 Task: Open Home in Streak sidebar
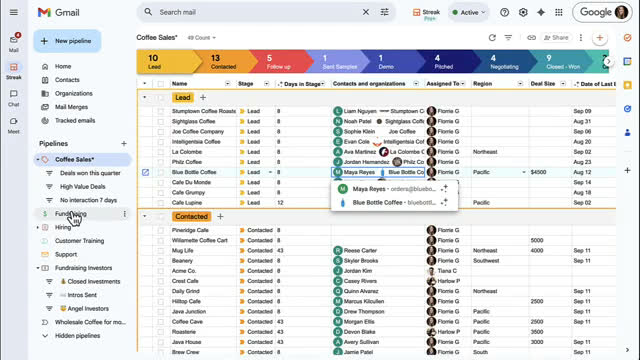click(63, 66)
